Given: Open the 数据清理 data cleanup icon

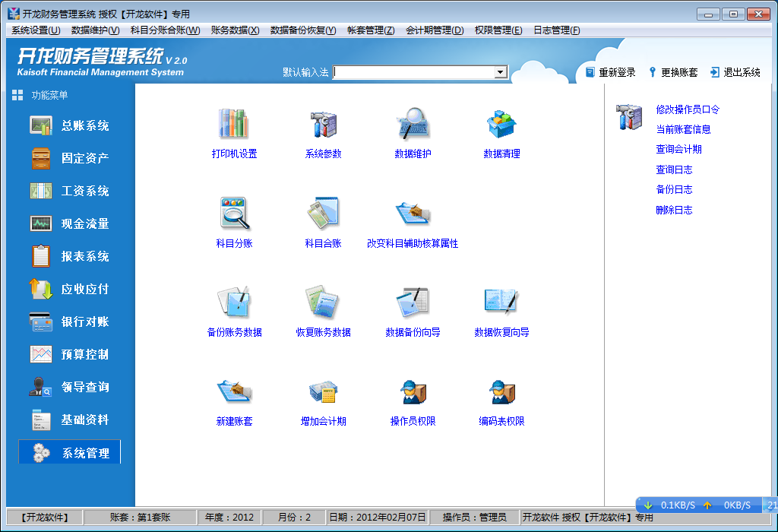Looking at the screenshot, I should coord(501,123).
